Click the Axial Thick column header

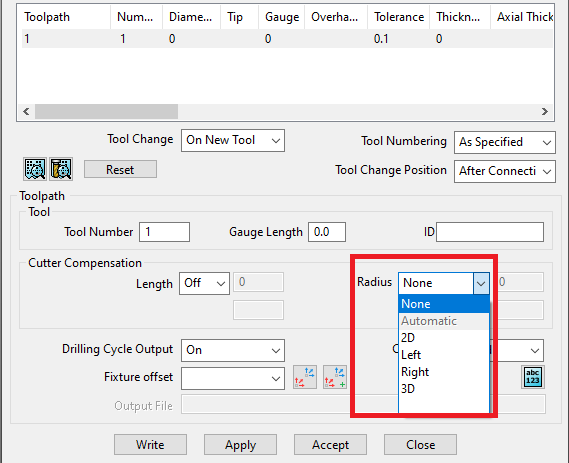[522, 17]
